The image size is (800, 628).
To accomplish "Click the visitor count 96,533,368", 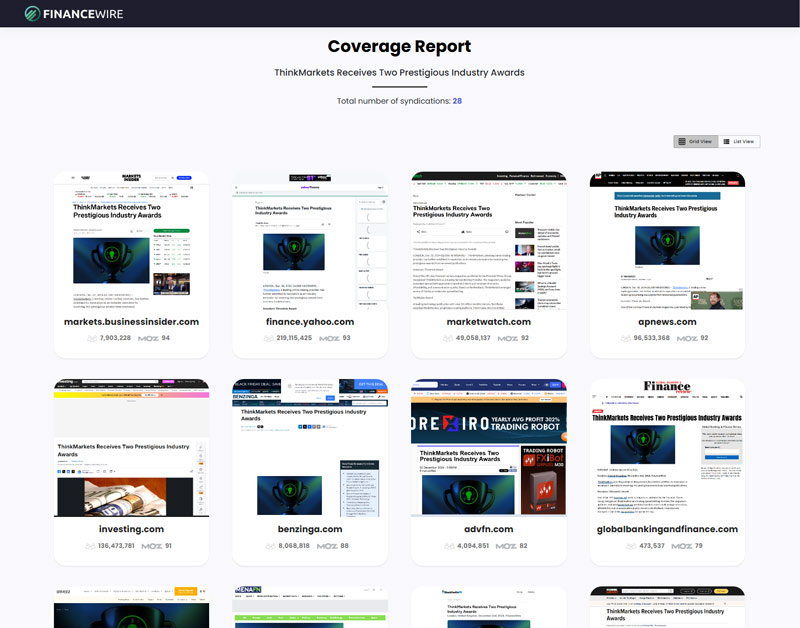I will [652, 338].
